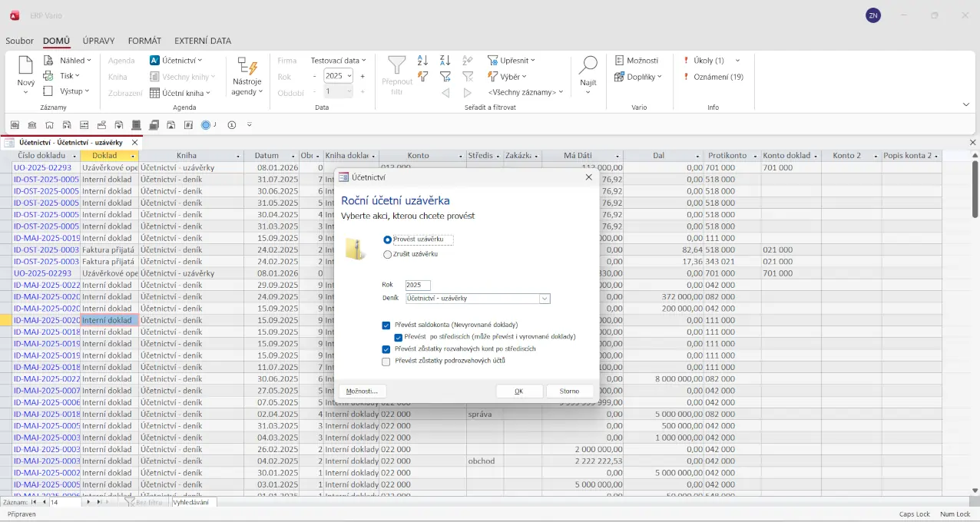This screenshot has height=522, width=980.
Task: Open Nástroje agendy tools icon
Action: (x=247, y=67)
